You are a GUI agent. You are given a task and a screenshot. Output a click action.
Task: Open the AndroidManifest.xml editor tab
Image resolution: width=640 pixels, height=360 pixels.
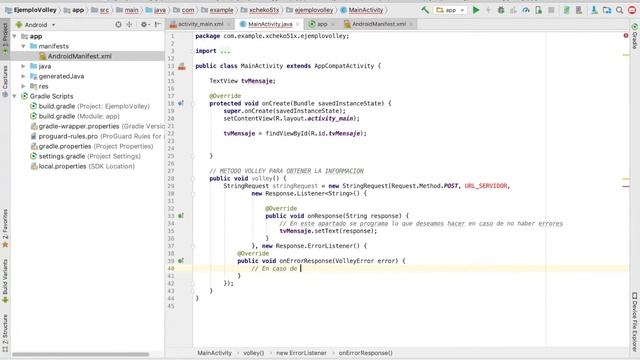(379, 24)
